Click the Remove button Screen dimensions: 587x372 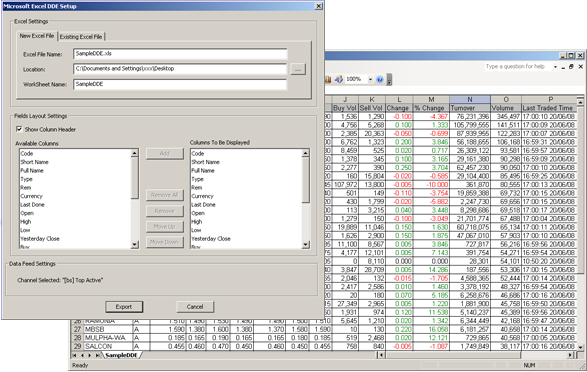click(165, 211)
